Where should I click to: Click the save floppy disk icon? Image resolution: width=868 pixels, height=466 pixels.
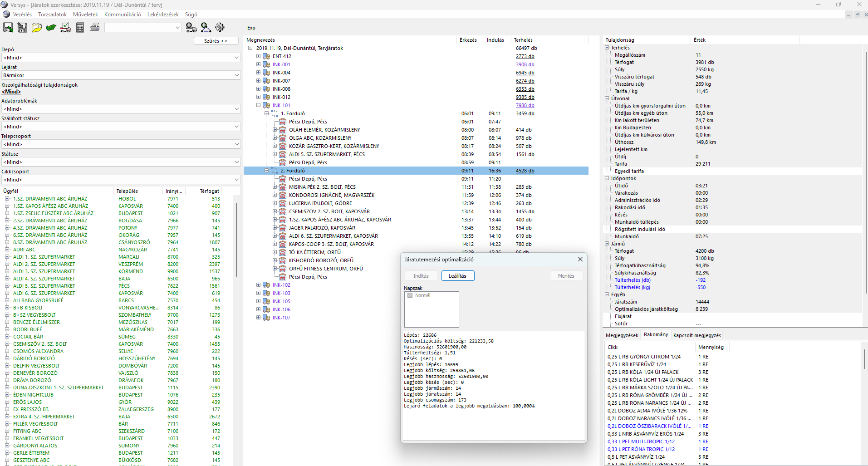click(x=8, y=28)
